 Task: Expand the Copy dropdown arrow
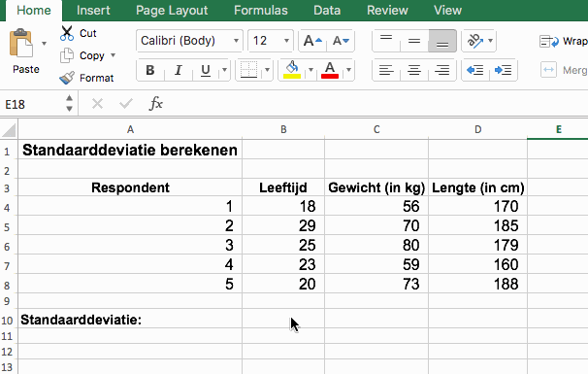pos(113,55)
